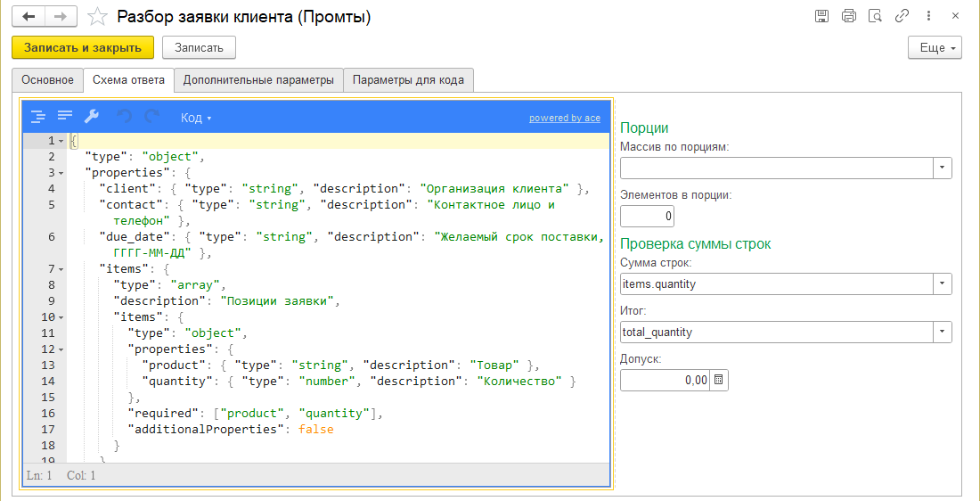Click the false value on line 17
The width and height of the screenshot is (980, 501).
[315, 431]
